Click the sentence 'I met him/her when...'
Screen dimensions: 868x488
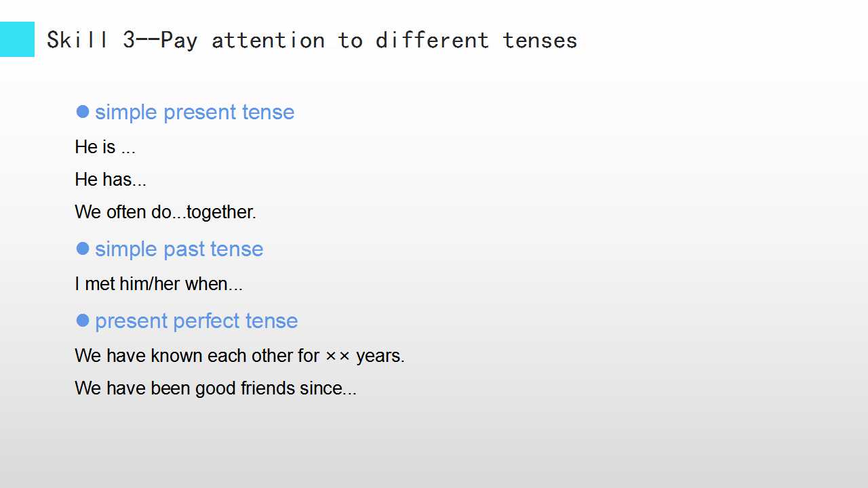coord(159,283)
